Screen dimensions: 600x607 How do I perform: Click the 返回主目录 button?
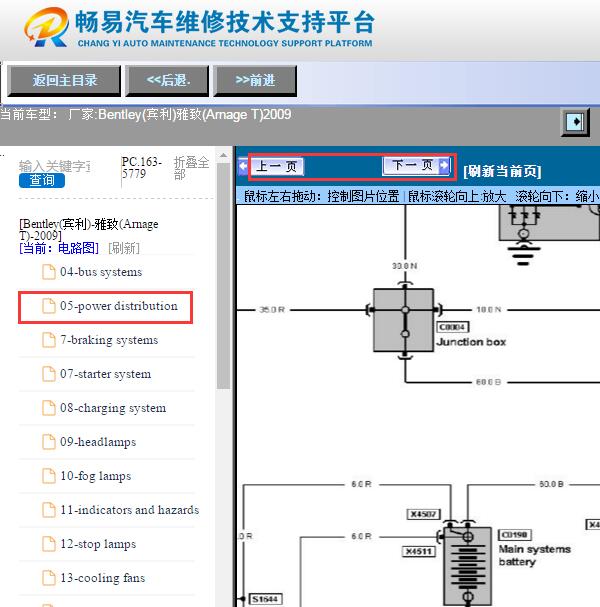pyautogui.click(x=64, y=81)
